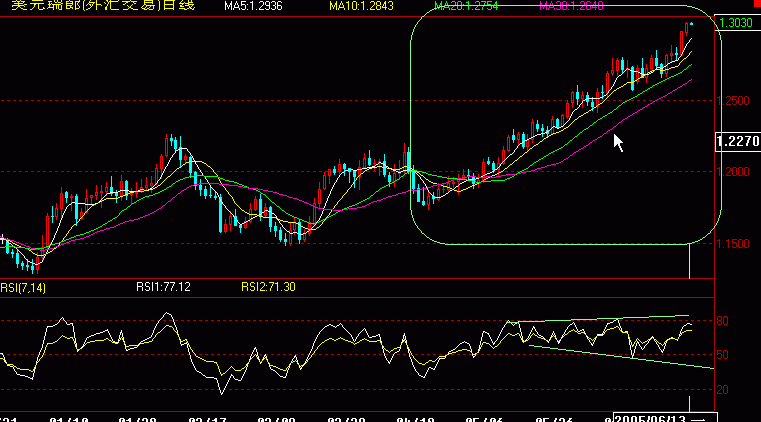Click the 1.3030 latest price box

tap(737, 23)
